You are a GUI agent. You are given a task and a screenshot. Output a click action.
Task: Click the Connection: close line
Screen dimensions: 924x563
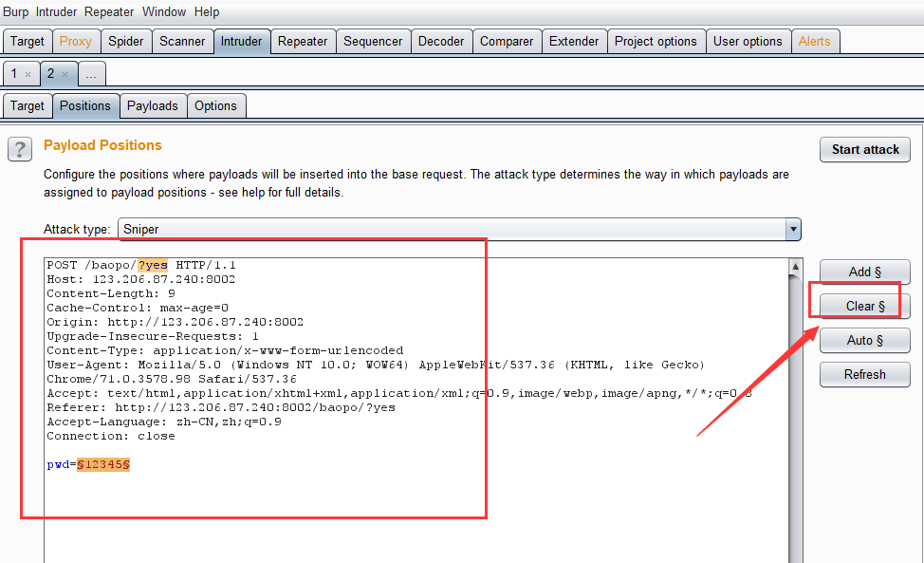coord(111,436)
